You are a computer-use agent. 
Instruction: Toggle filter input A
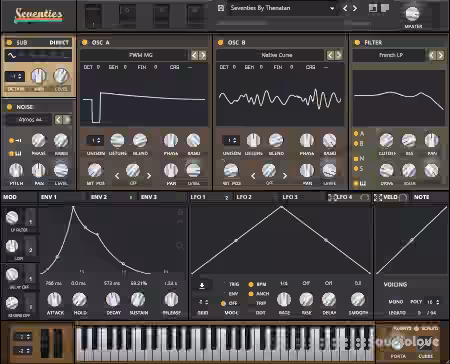click(356, 134)
